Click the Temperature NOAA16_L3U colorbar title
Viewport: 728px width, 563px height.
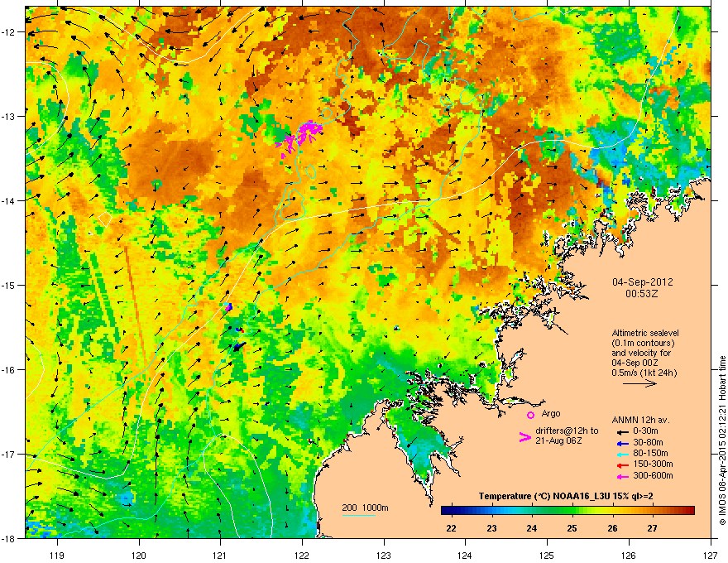point(566,497)
